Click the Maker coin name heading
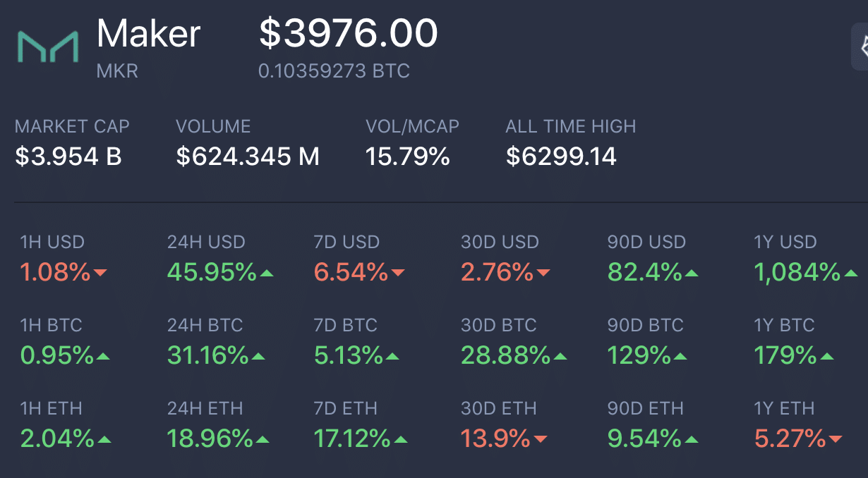Screen dimensions: 868x478 coord(148,33)
